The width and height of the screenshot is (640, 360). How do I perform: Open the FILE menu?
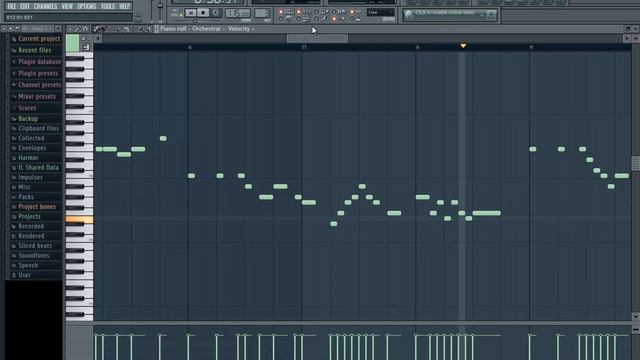tap(11, 7)
